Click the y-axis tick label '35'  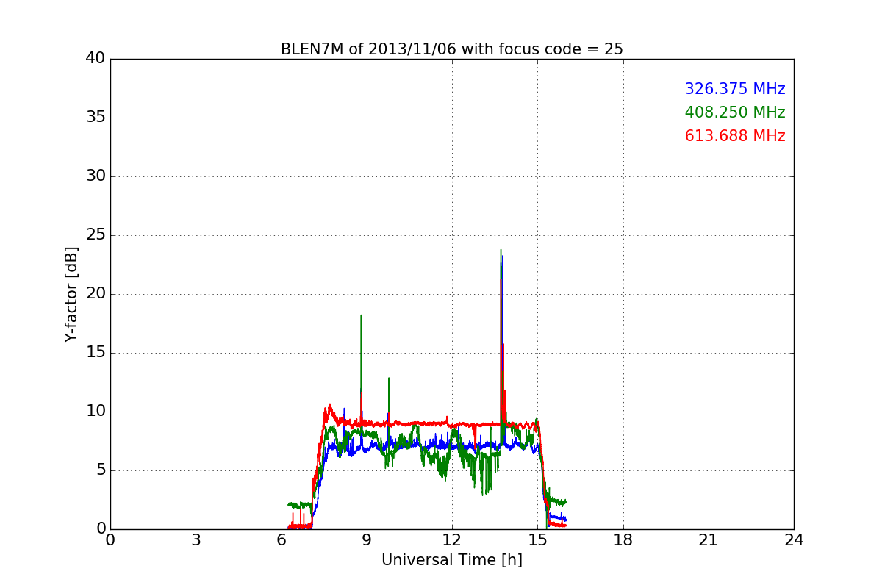[96, 118]
